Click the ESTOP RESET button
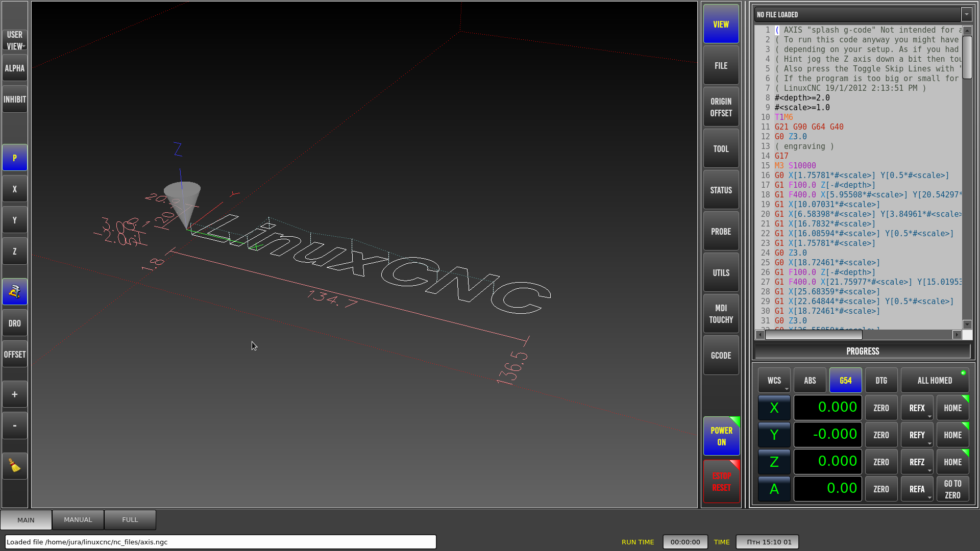Image resolution: width=980 pixels, height=551 pixels. tap(721, 481)
